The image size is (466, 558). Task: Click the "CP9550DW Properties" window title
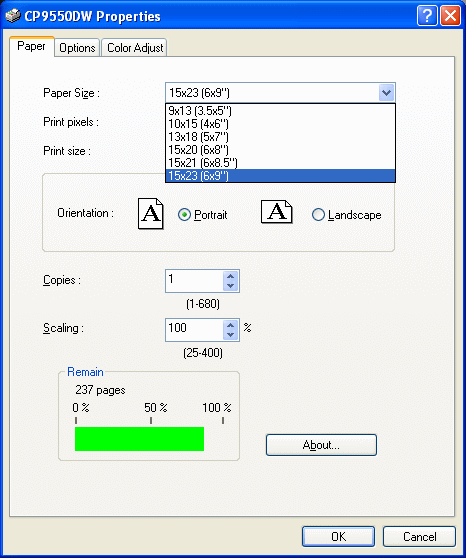93,16
